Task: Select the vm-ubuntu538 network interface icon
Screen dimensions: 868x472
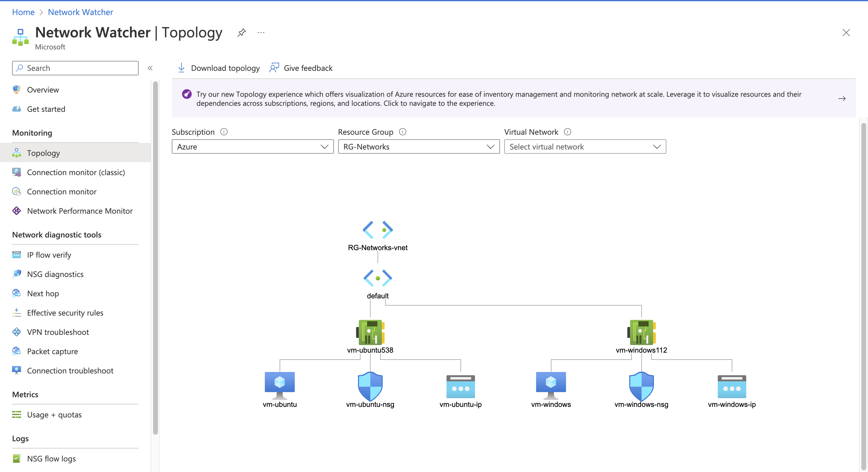Action: [x=370, y=332]
